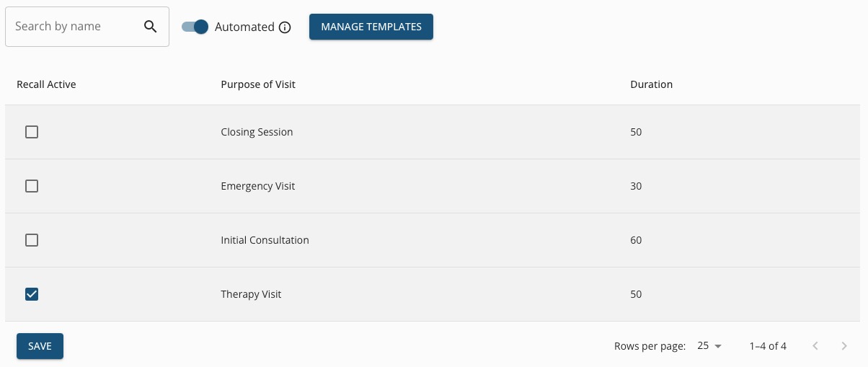Click the Duration column header

click(651, 84)
